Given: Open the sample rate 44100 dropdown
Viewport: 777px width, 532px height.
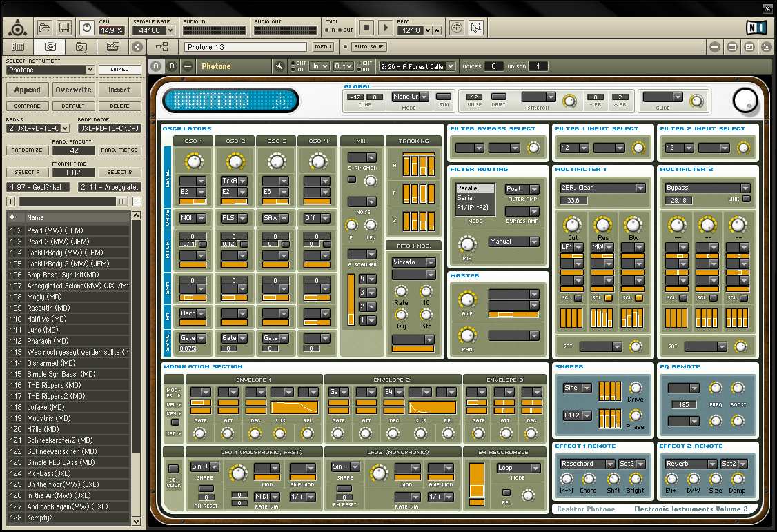Looking at the screenshot, I should 153,31.
